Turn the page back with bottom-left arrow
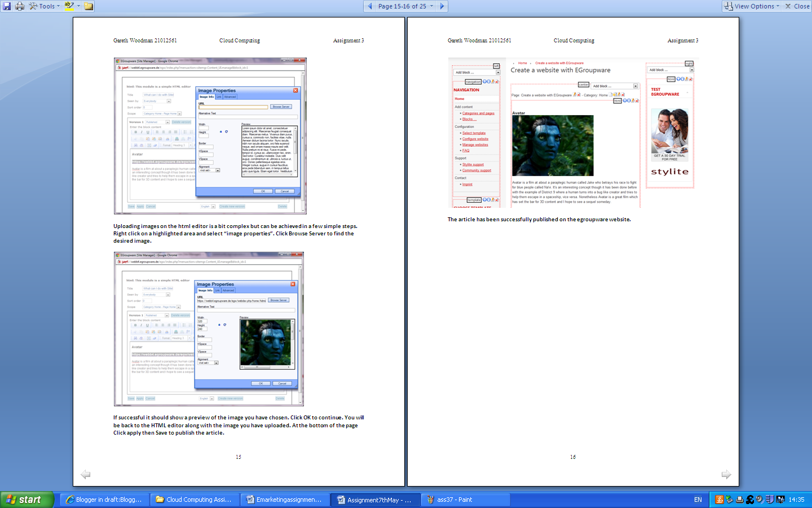 (86, 475)
